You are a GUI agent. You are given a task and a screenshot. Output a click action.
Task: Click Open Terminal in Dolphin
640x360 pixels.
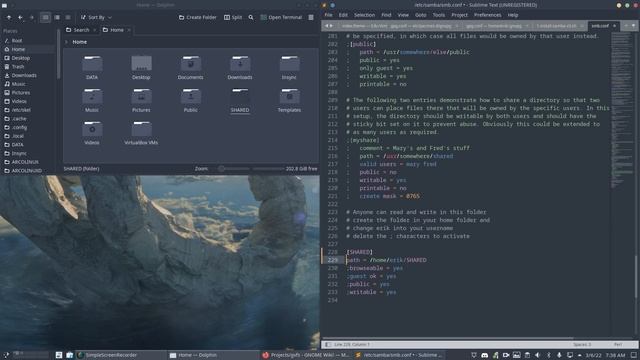tap(281, 18)
